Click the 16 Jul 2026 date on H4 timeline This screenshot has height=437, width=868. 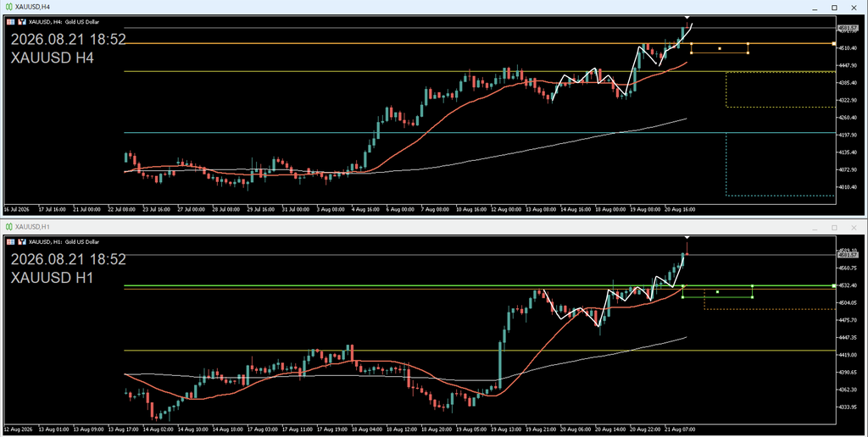pyautogui.click(x=17, y=210)
